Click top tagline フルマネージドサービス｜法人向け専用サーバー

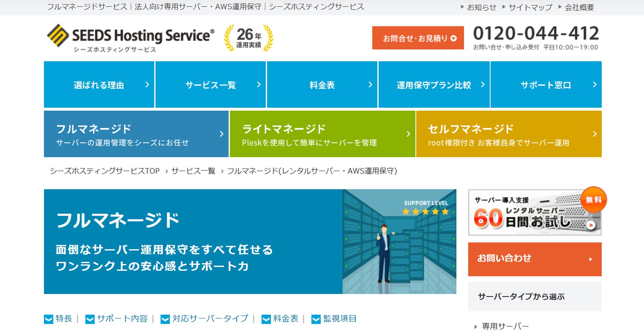(206, 7)
